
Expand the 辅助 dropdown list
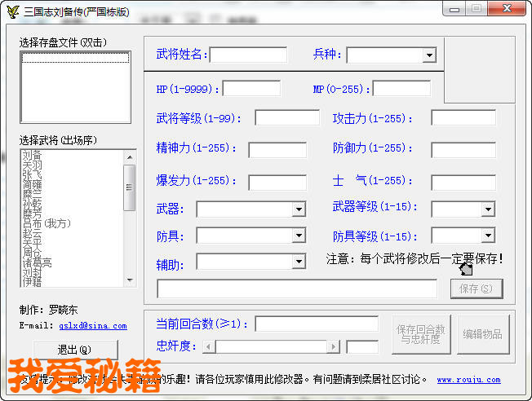click(x=298, y=262)
